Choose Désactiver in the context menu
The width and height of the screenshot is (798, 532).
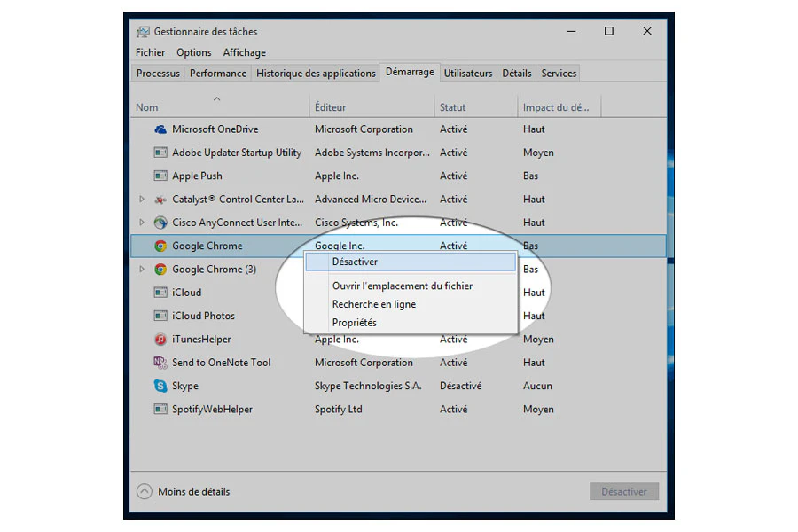pyautogui.click(x=355, y=262)
